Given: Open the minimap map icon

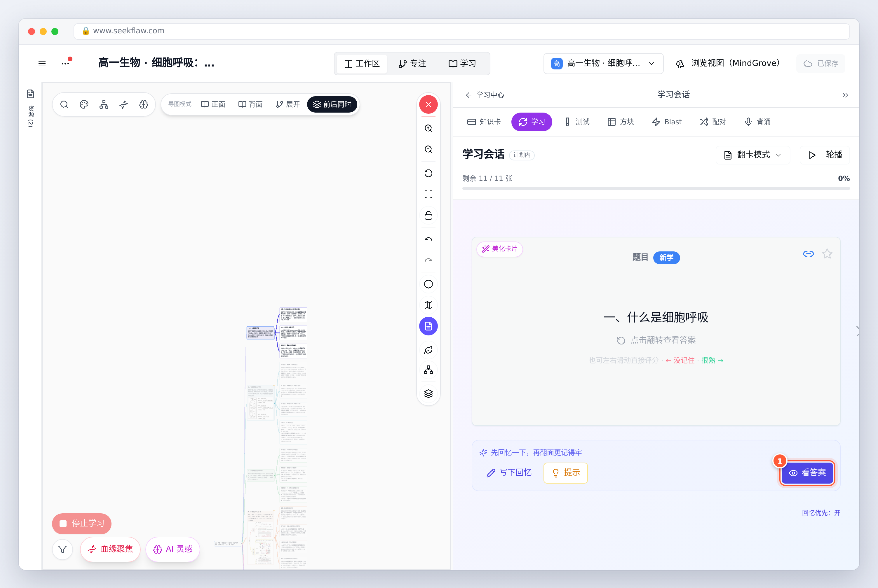Looking at the screenshot, I should click(x=428, y=305).
